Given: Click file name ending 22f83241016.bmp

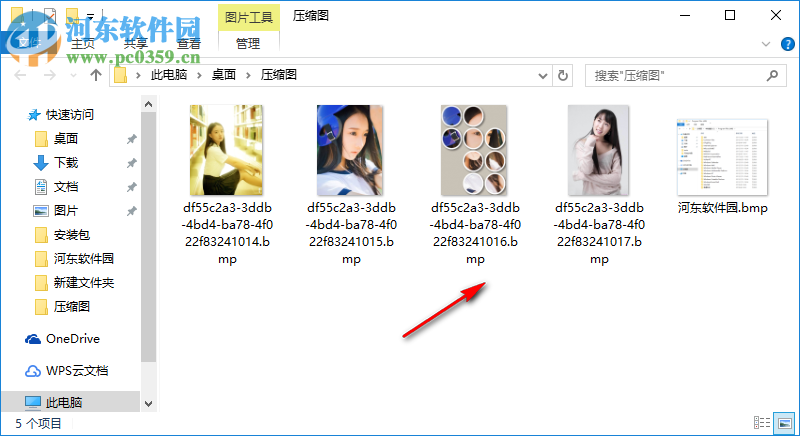Looking at the screenshot, I should pos(476,233).
